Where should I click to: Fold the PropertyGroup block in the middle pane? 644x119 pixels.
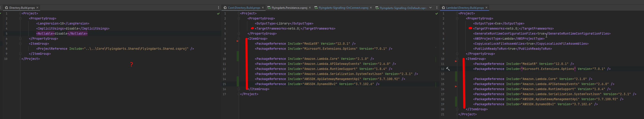(x=239, y=19)
